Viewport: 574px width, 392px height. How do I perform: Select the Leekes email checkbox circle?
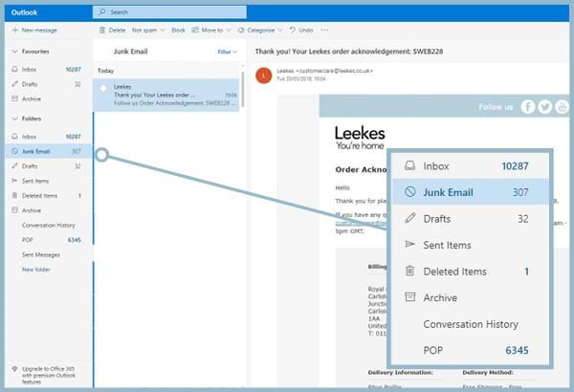point(103,88)
